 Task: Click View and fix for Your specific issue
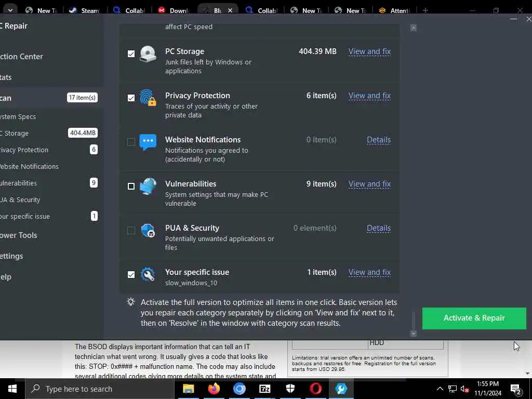pyautogui.click(x=369, y=272)
